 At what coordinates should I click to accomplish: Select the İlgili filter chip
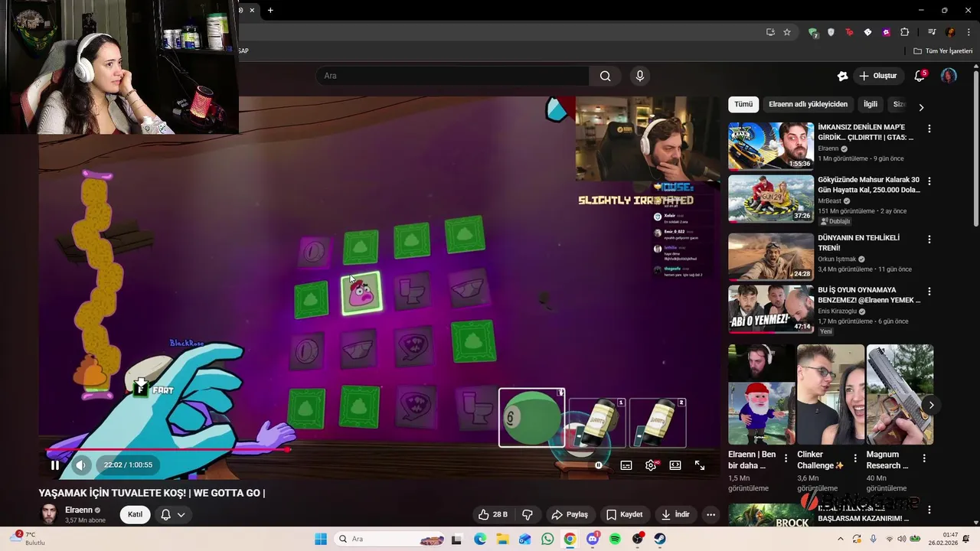[x=871, y=104]
